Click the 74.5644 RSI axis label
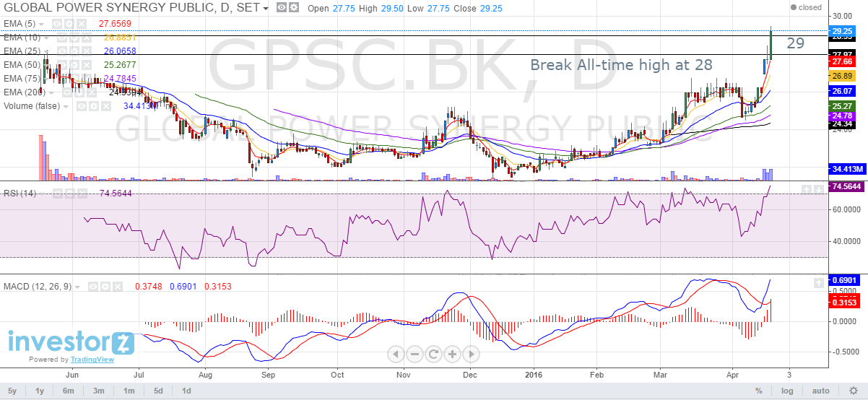This screenshot has height=400, width=868. (846, 186)
